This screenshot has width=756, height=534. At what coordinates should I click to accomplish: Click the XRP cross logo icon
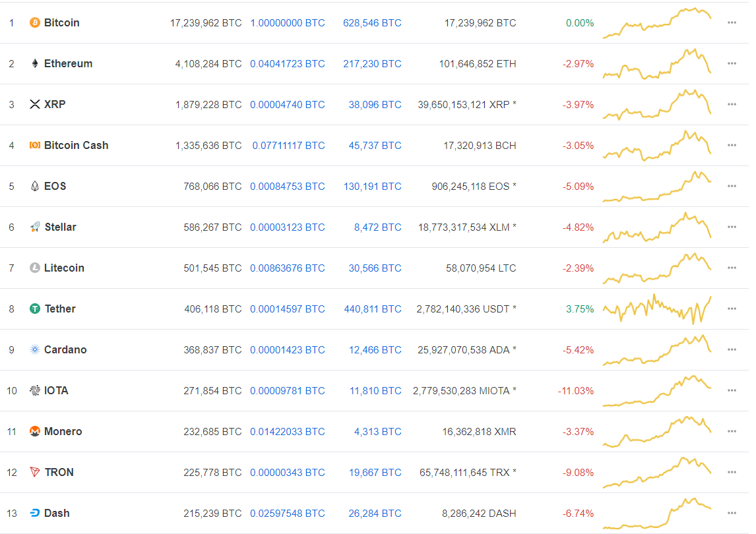35,105
